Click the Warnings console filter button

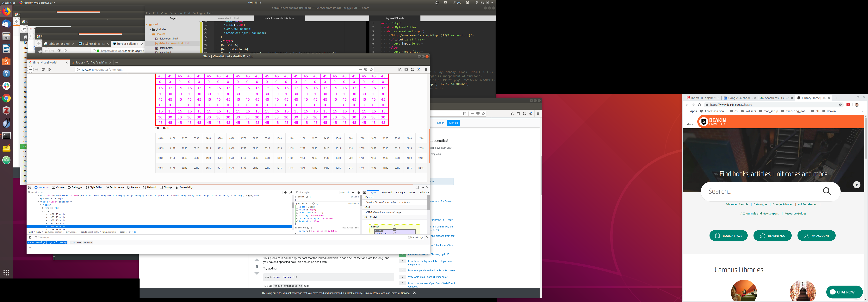40,242
